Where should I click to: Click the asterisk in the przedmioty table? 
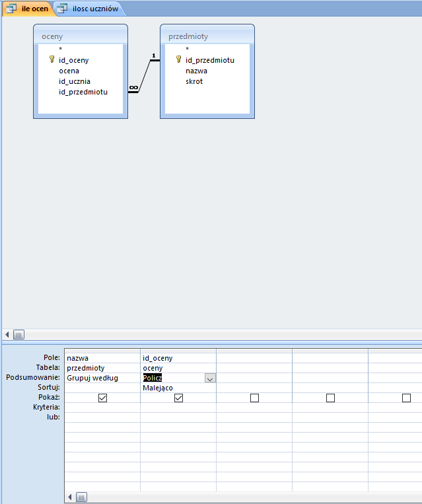[188, 49]
